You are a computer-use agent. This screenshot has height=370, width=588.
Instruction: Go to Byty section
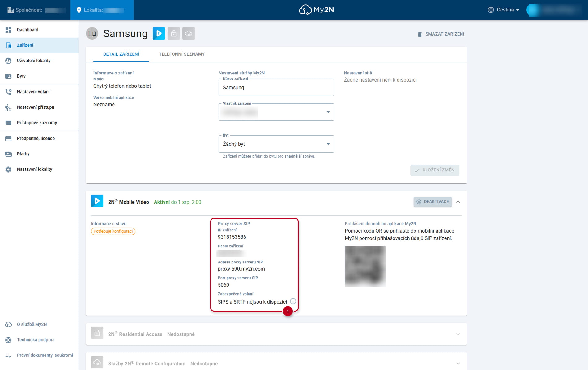pyautogui.click(x=39, y=76)
